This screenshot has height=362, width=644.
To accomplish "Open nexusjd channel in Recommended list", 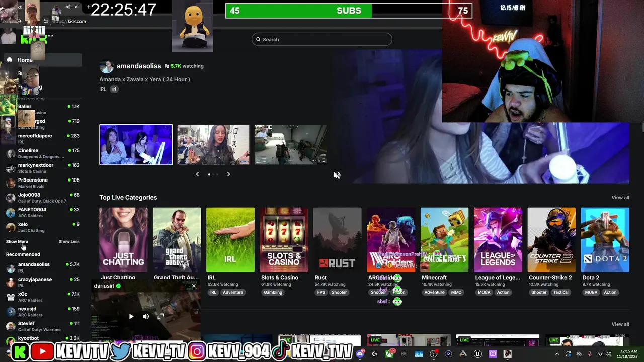I will coord(43,312).
